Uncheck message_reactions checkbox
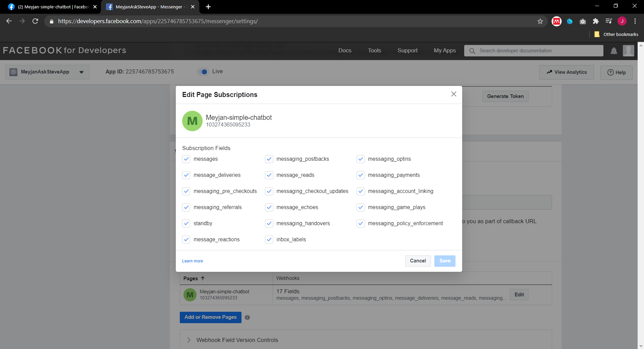 [186, 239]
